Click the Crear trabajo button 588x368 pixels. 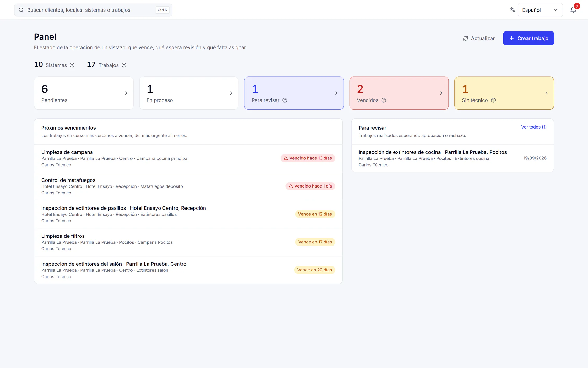click(x=529, y=38)
